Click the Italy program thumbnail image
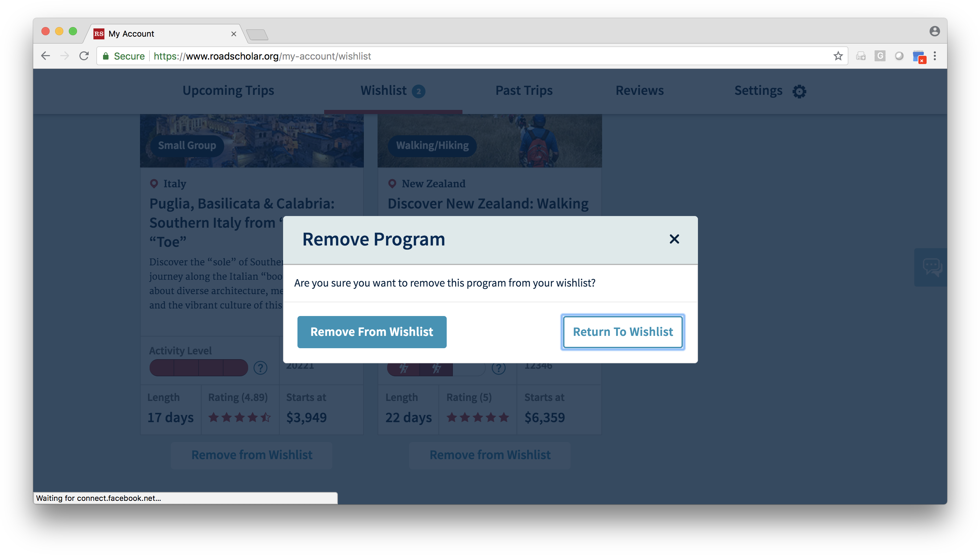This screenshot has width=980, height=555. 252,141
